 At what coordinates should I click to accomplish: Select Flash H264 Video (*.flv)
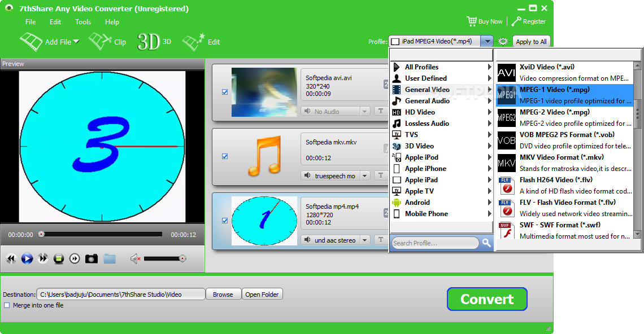(x=564, y=186)
